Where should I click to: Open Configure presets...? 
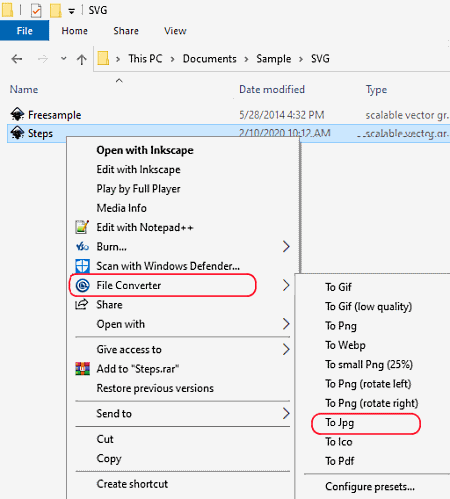tap(370, 487)
